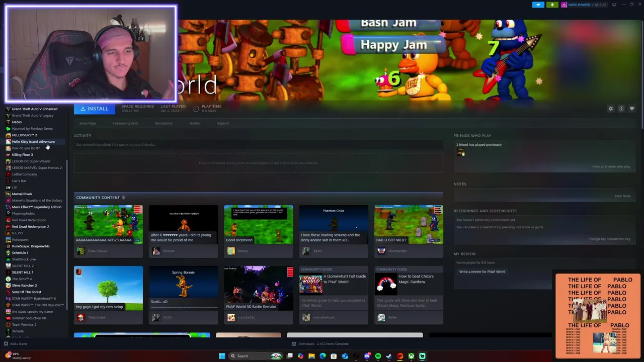Select Killing Floor 3 in library
Image resolution: width=644 pixels, height=362 pixels.
[22, 155]
